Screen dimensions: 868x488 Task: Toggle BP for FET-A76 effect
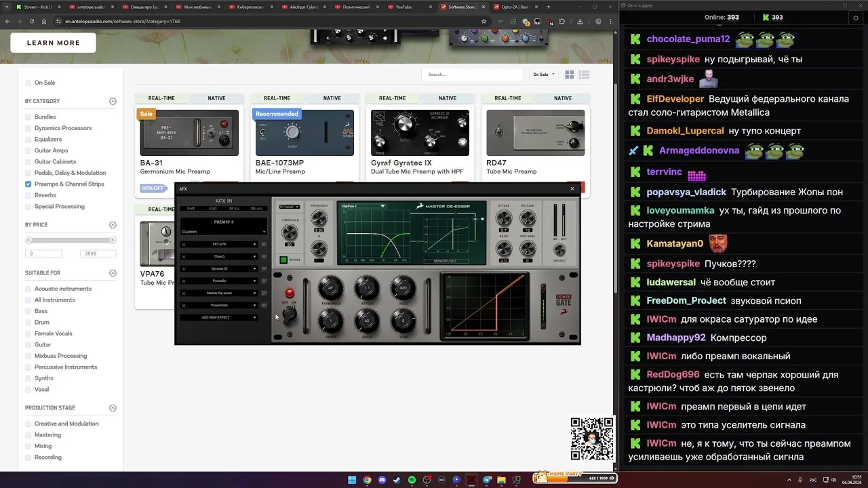(x=264, y=244)
